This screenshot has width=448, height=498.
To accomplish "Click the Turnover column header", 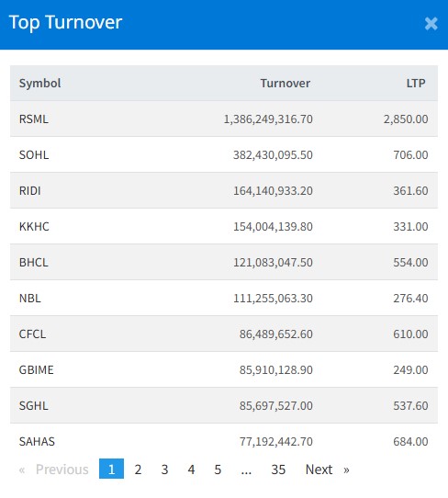I will tap(286, 83).
